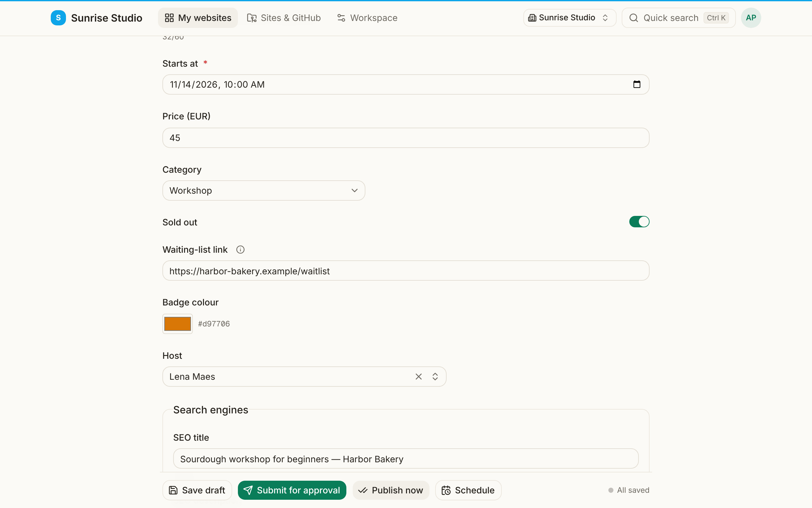Open the Sunrise Studio workspace switcher
The image size is (812, 508).
[569, 18]
